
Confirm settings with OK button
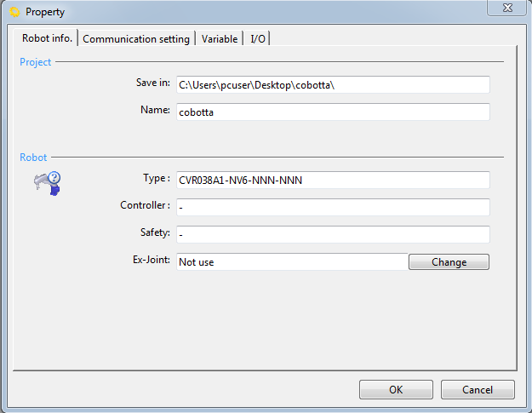(396, 389)
